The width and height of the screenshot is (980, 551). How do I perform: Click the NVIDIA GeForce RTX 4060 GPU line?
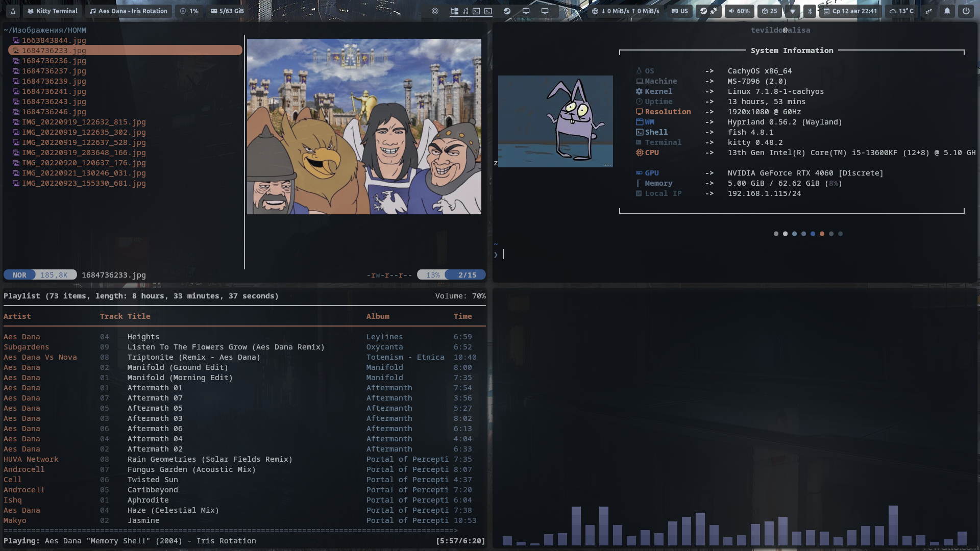(759, 173)
